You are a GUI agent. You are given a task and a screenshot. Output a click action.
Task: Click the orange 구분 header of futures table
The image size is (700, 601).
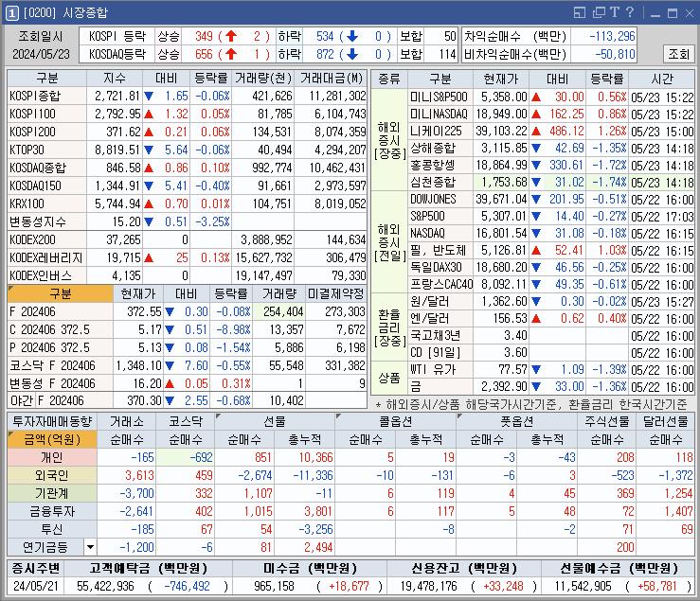pos(61,293)
